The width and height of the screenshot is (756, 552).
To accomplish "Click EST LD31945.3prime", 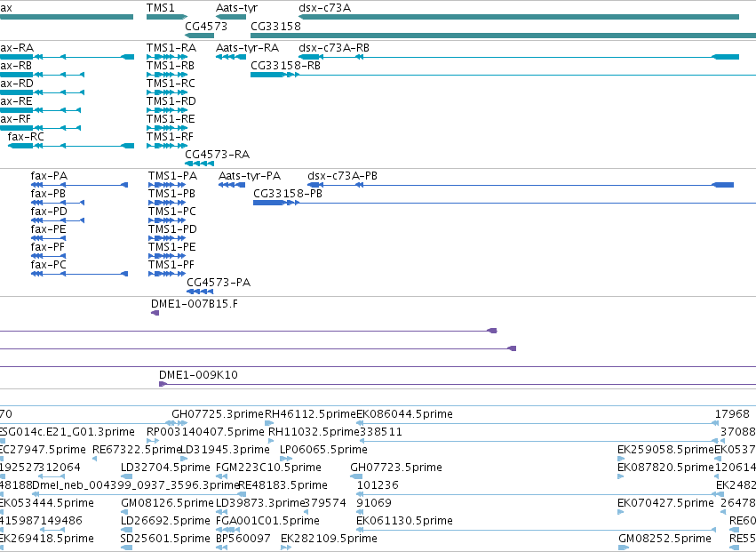I will coord(225,450).
